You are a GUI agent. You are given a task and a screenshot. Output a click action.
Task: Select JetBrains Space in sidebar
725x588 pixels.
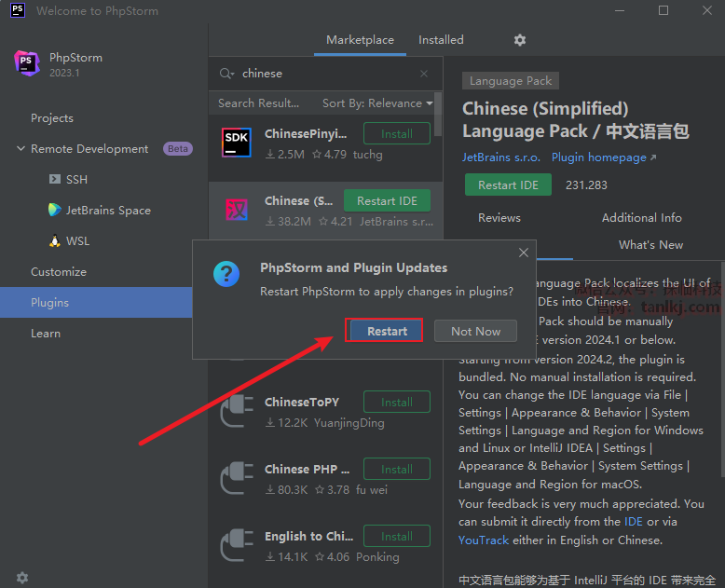point(108,211)
